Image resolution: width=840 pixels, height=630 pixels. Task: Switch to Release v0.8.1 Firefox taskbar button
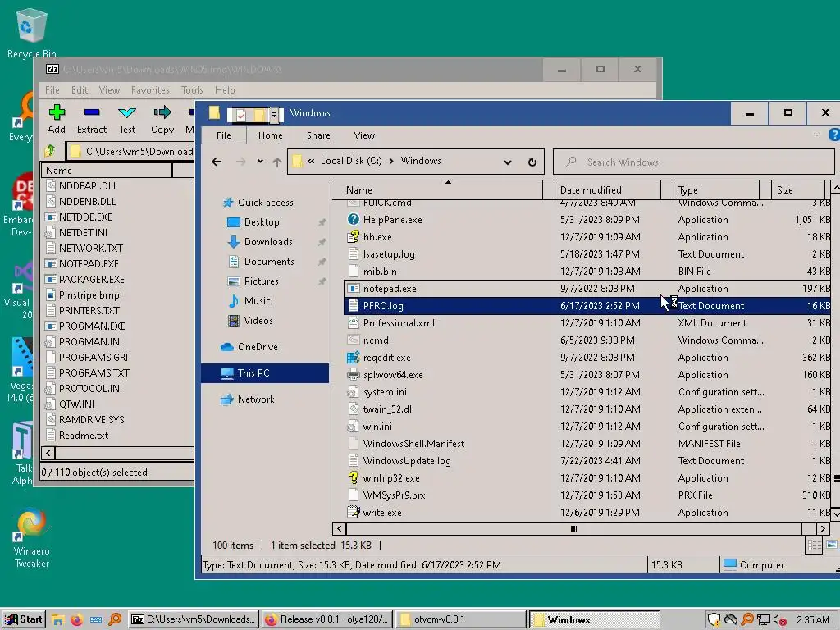point(327,619)
